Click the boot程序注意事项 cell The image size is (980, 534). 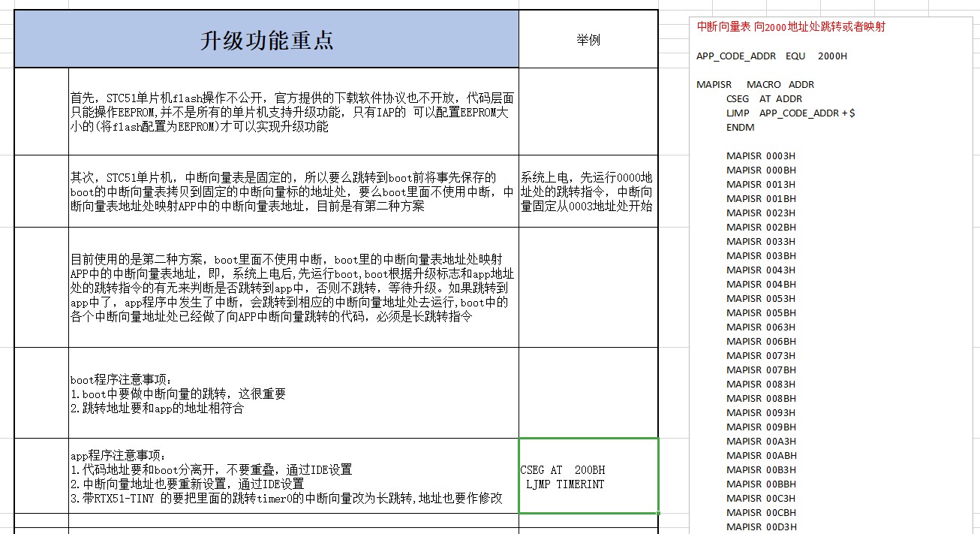click(x=293, y=393)
